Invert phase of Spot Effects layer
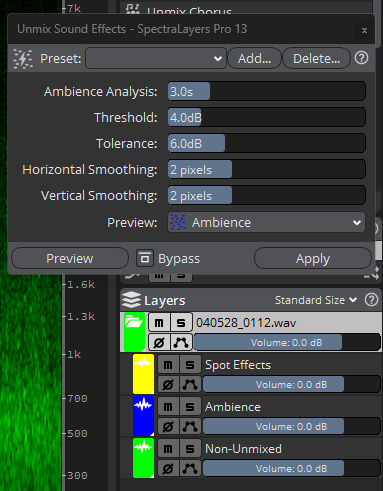 tap(168, 384)
